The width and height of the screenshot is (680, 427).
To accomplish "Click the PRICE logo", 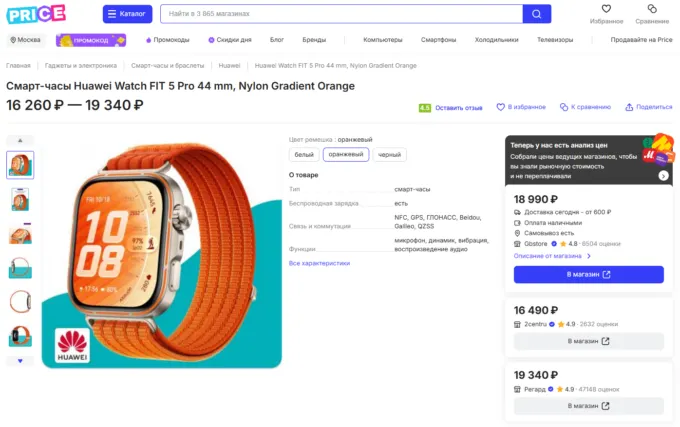I will (36, 14).
